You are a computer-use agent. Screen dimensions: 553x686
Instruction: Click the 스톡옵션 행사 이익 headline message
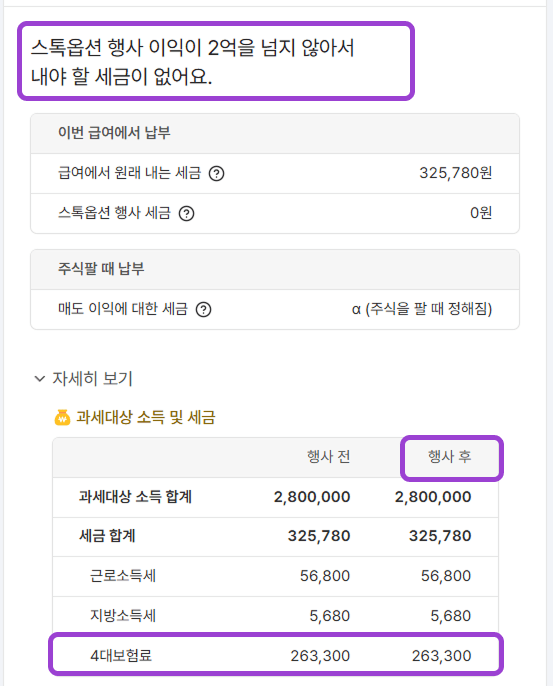192,62
